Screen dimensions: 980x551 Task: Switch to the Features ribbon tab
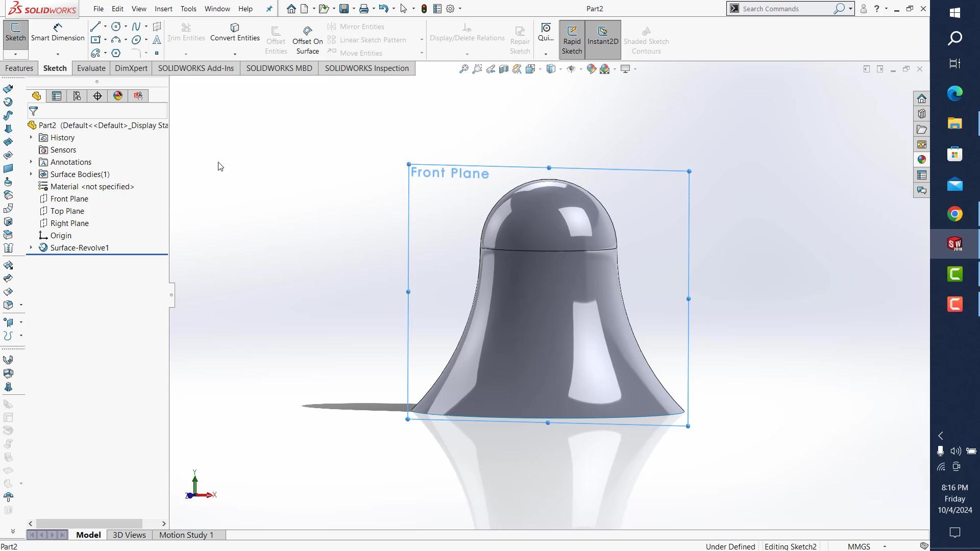pos(19,68)
